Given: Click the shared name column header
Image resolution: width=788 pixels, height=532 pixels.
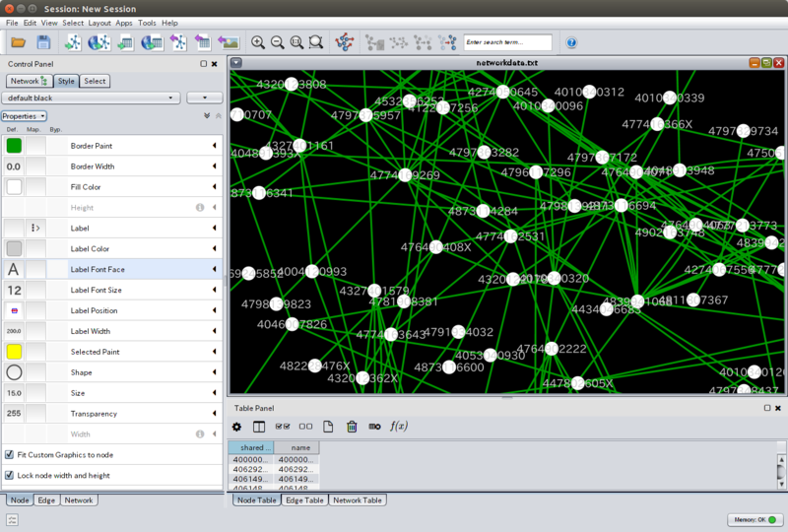Looking at the screenshot, I should click(x=251, y=447).
